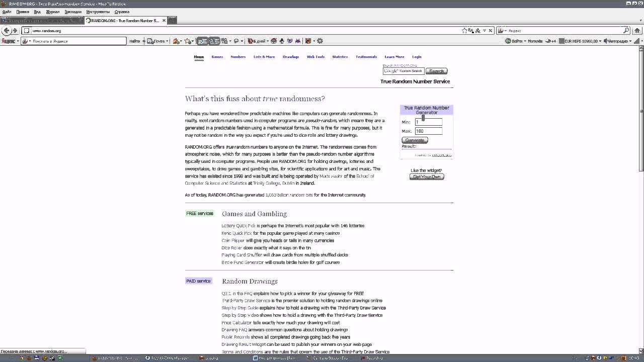Open the EUR НБРБ currency dropdown
644x362 pixels.
pos(600,41)
